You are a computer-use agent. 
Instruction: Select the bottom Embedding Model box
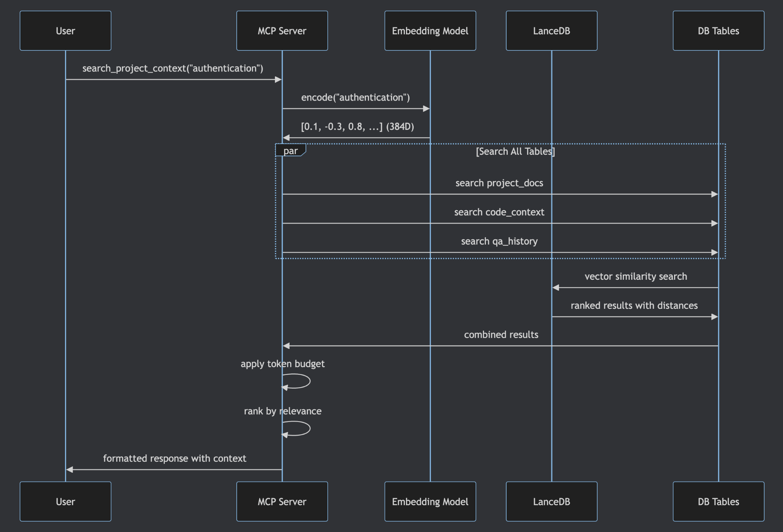point(430,501)
